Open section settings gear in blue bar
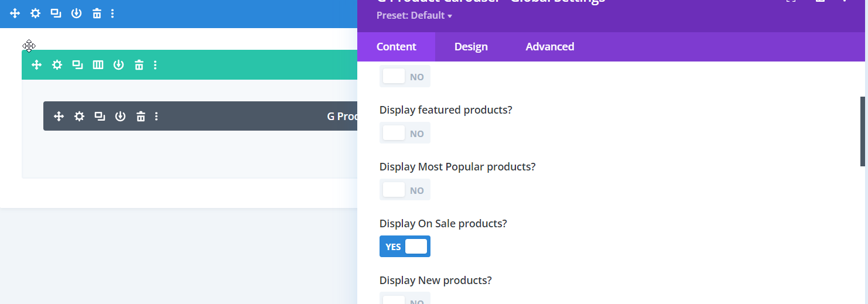The image size is (868, 304). [x=35, y=13]
